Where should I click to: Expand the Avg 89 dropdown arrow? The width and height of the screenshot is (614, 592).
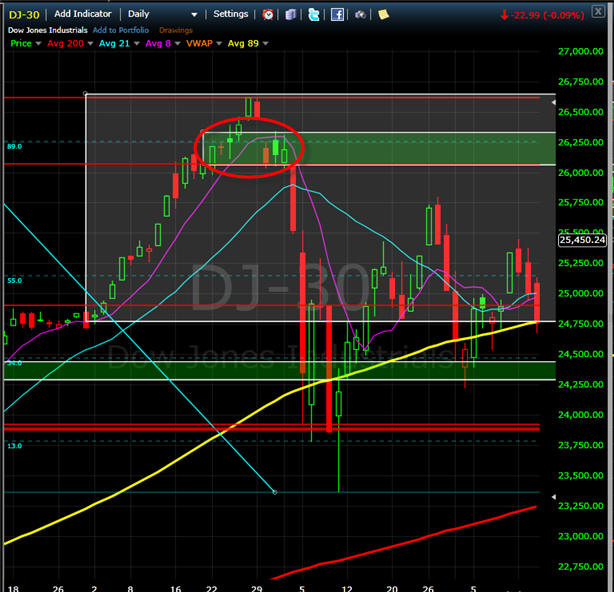(x=265, y=43)
